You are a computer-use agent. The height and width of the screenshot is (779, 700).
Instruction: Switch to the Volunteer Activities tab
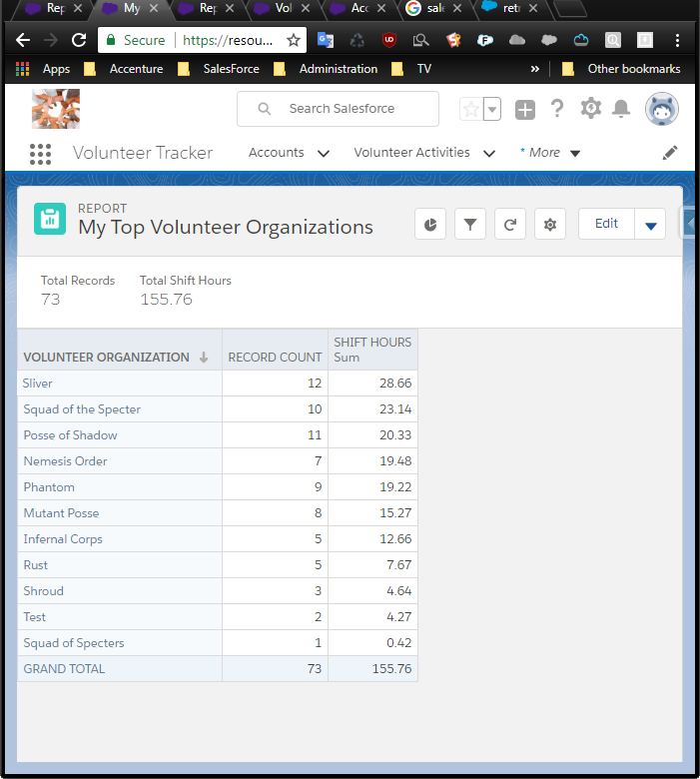[411, 153]
